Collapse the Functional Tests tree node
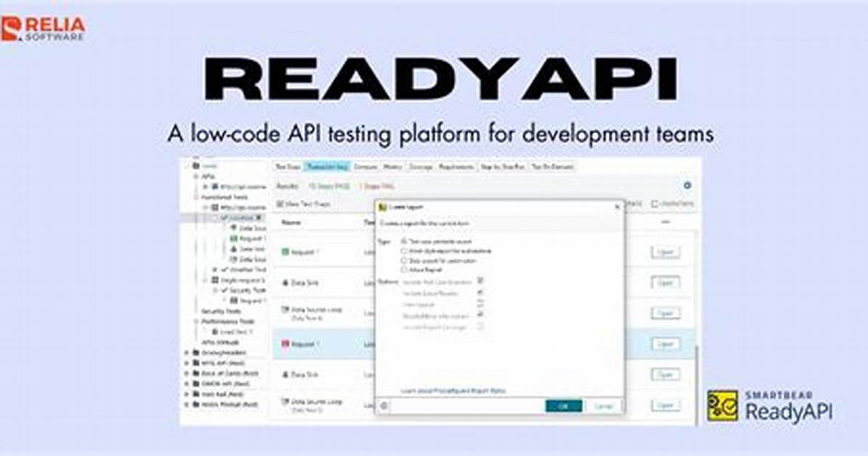This screenshot has height=456, width=868. [x=195, y=197]
